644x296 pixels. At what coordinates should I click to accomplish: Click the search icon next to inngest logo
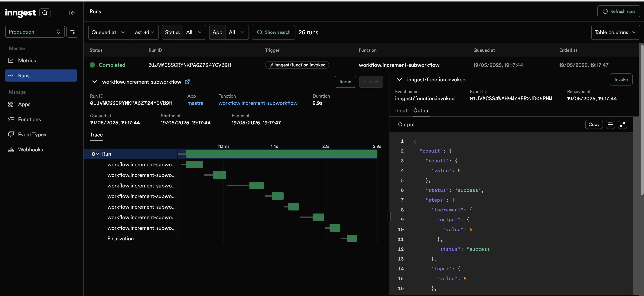click(x=45, y=13)
